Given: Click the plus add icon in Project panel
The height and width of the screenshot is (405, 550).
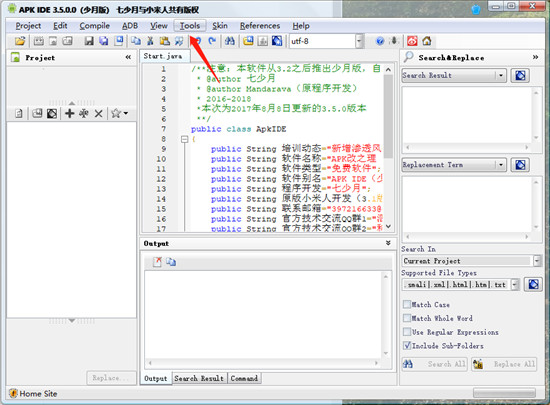Looking at the screenshot, I should 69,113.
